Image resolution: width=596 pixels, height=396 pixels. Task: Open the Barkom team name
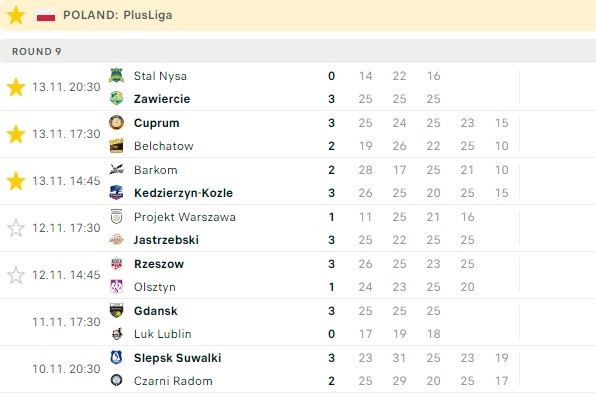point(155,170)
